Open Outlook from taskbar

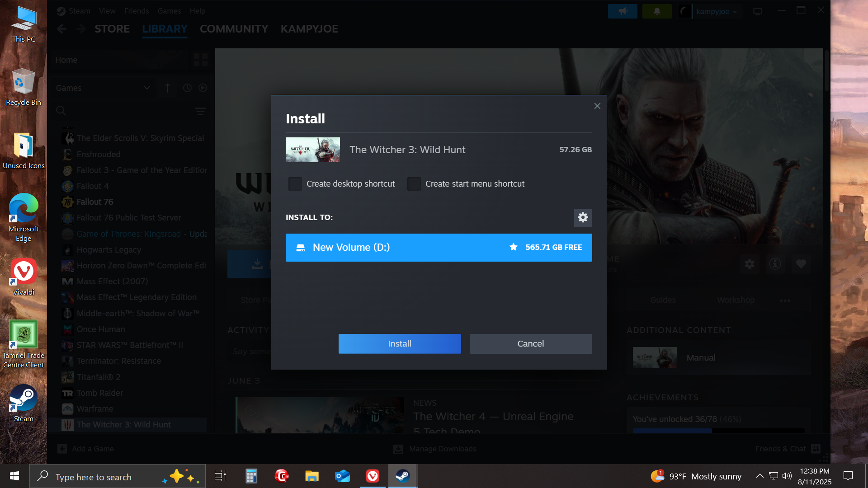click(x=342, y=476)
